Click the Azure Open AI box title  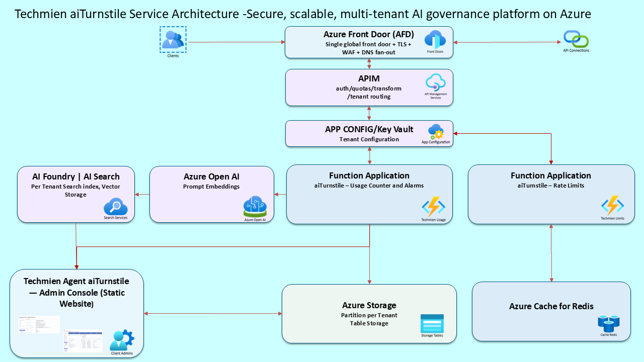click(x=212, y=176)
